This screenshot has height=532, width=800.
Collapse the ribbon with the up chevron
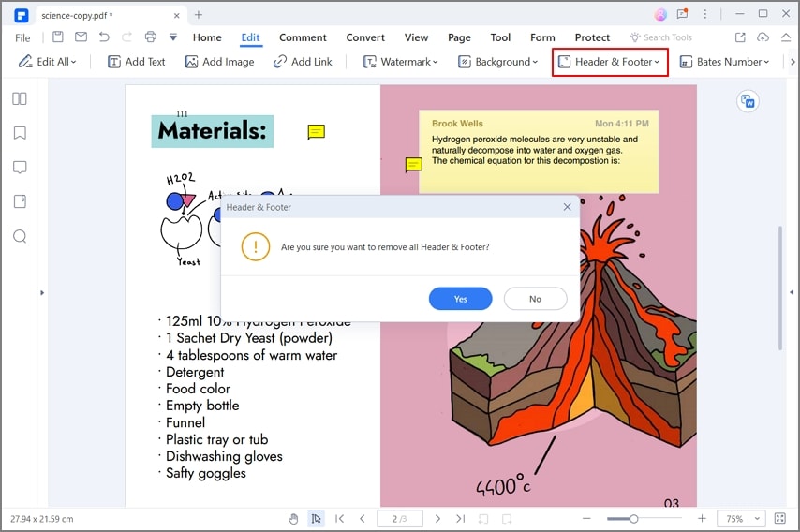click(x=786, y=37)
